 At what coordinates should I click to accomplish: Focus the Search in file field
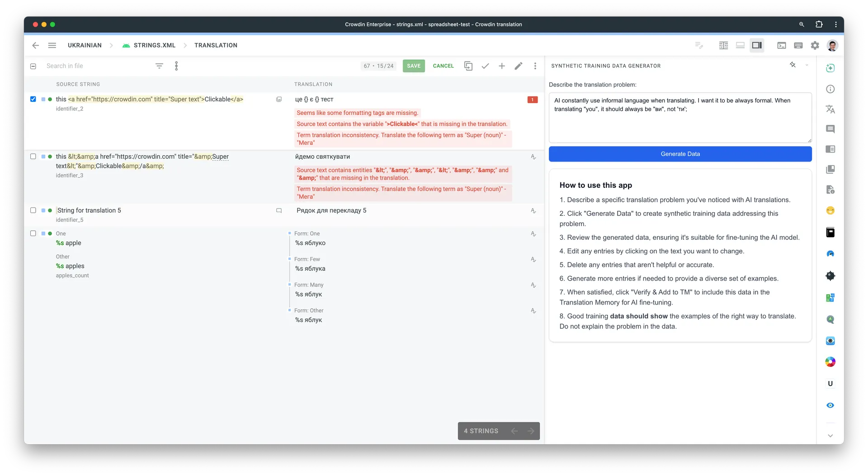(x=97, y=66)
